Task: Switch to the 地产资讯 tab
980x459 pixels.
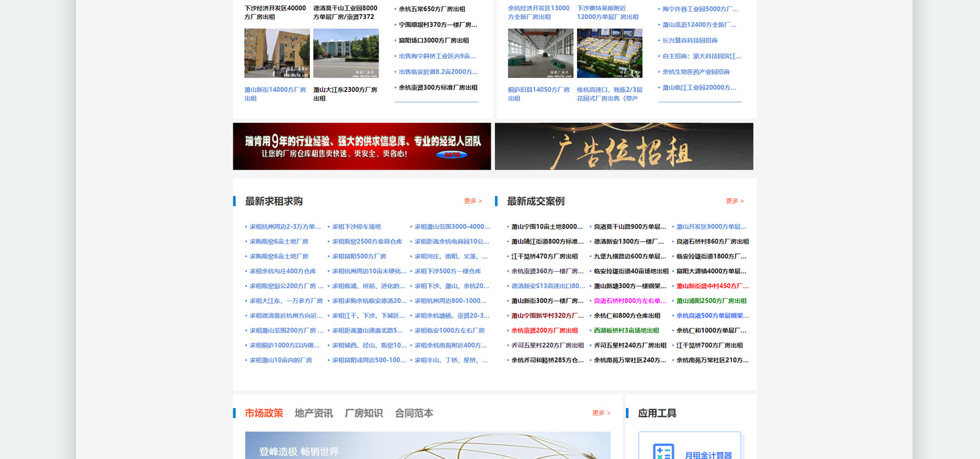Action: click(314, 413)
